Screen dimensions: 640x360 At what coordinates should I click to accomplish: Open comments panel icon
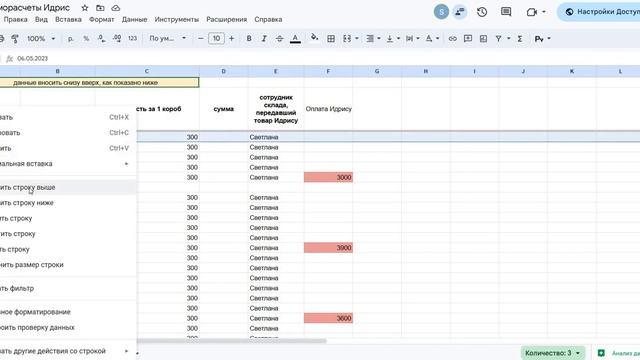506,12
